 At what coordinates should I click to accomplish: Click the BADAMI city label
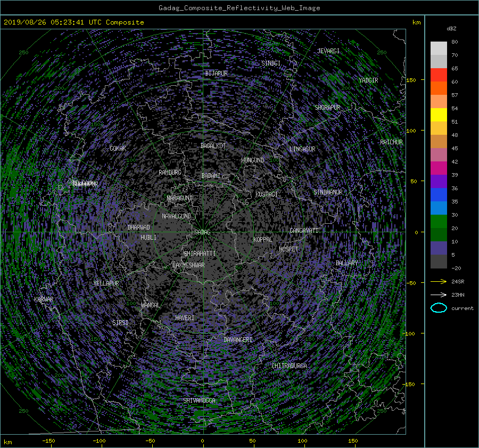tap(211, 176)
